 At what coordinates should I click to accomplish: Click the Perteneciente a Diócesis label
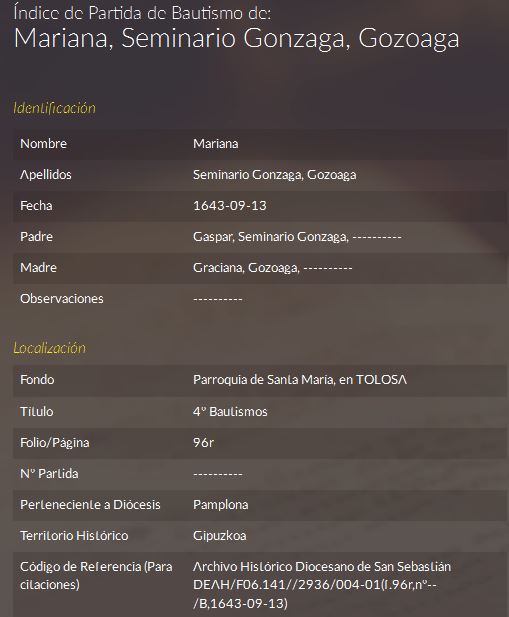tap(90, 505)
